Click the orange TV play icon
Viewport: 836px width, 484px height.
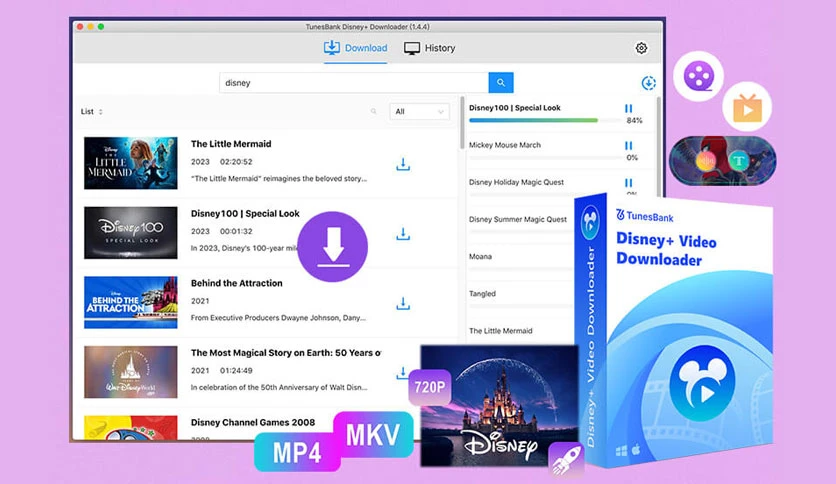pos(747,107)
